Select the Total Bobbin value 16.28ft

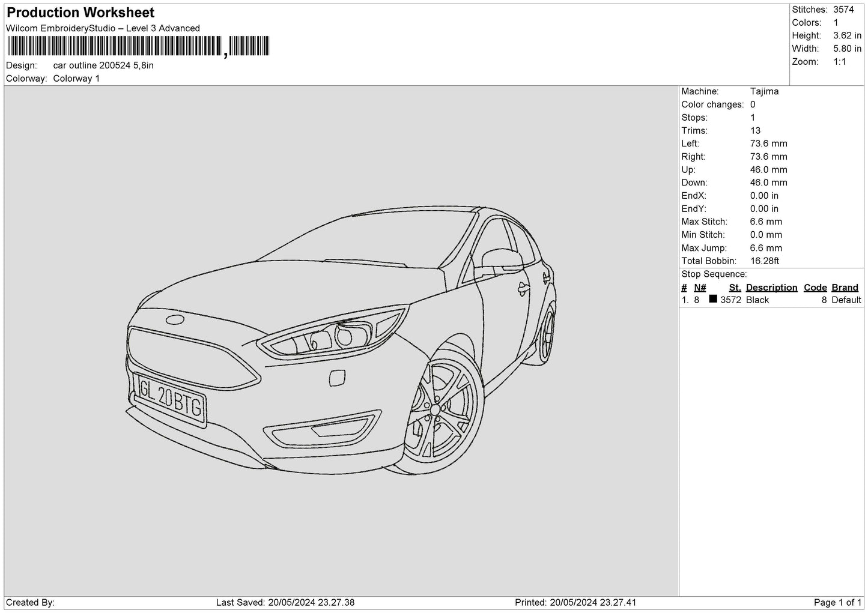[x=765, y=261]
